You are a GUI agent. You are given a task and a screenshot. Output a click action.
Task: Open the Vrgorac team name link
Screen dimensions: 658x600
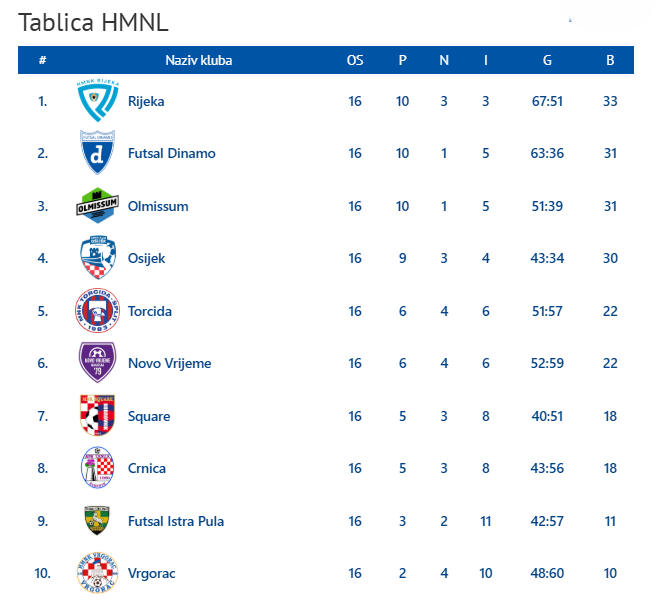click(151, 573)
